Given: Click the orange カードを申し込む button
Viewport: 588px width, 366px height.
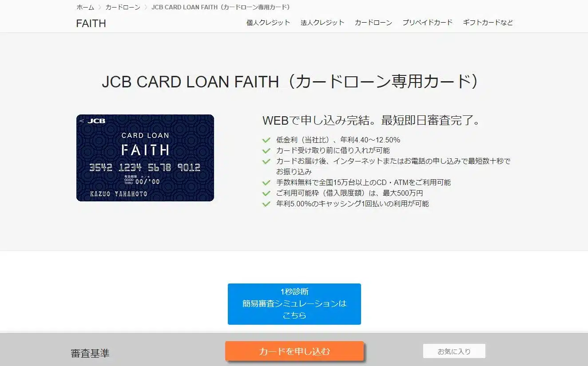Looking at the screenshot, I should [x=294, y=351].
